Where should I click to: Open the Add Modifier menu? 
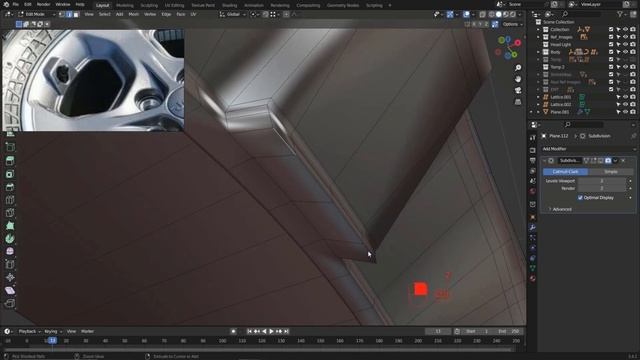click(588, 149)
